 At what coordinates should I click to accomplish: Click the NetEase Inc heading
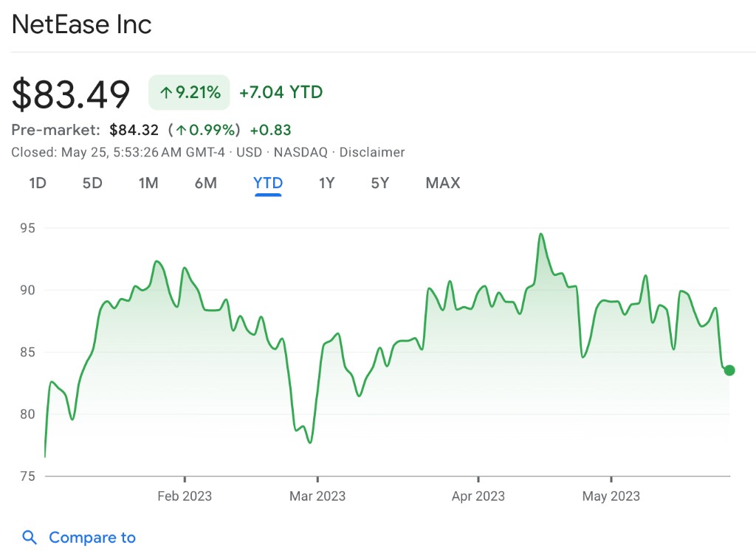pos(82,24)
